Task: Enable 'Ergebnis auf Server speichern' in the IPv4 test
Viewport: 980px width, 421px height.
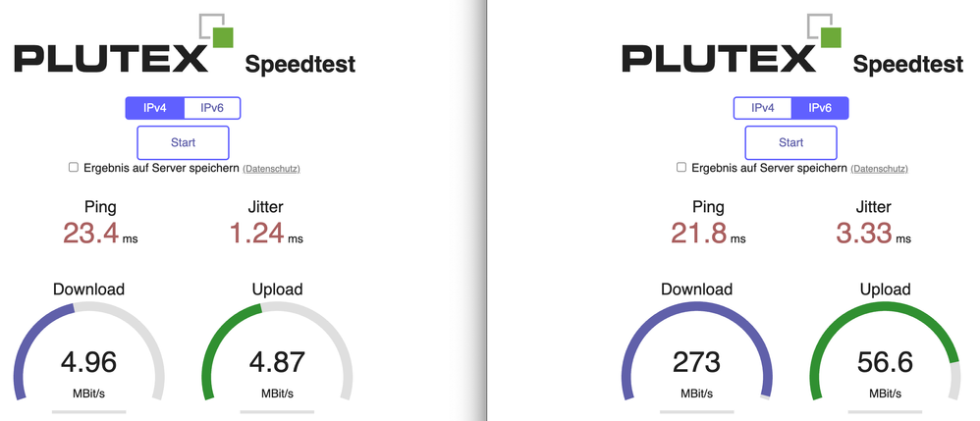Action: [74, 168]
